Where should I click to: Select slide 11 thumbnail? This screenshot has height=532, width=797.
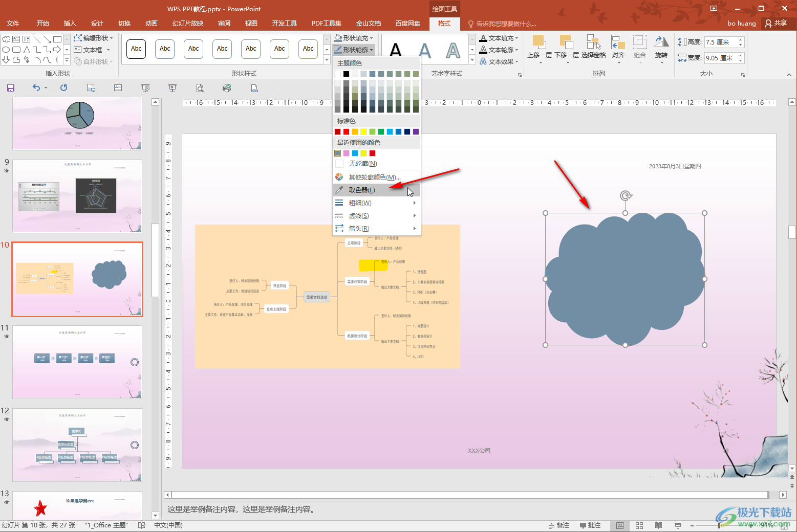coord(77,362)
